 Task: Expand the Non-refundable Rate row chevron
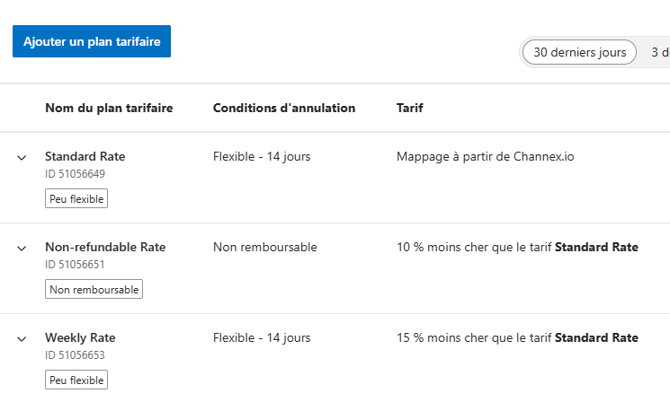[x=22, y=248]
